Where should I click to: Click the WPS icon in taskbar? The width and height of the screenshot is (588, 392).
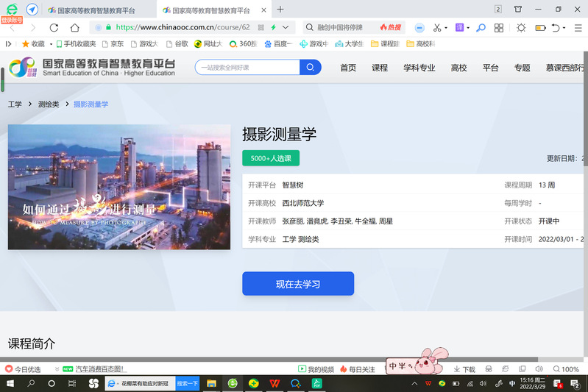click(x=274, y=383)
